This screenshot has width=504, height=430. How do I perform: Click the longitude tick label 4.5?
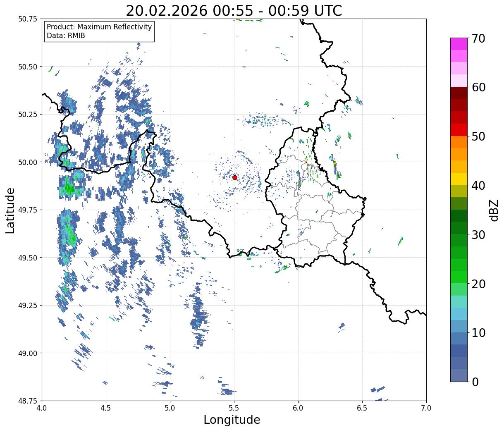(106, 408)
